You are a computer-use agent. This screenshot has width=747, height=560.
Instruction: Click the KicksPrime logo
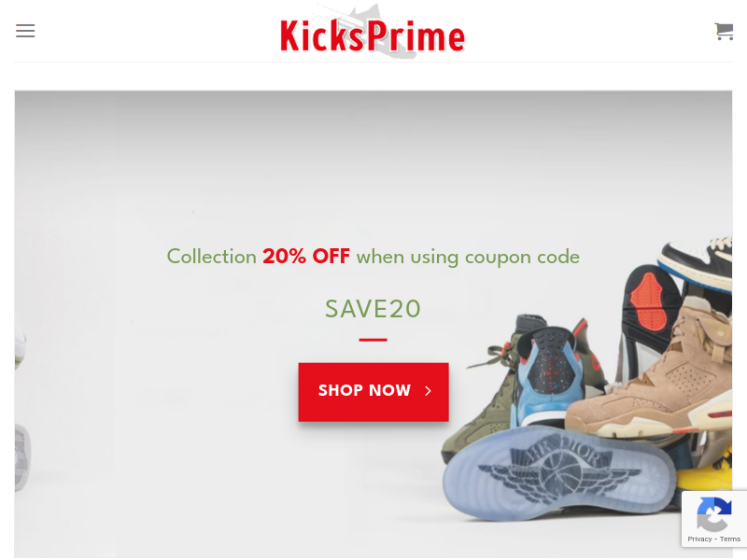click(x=373, y=32)
